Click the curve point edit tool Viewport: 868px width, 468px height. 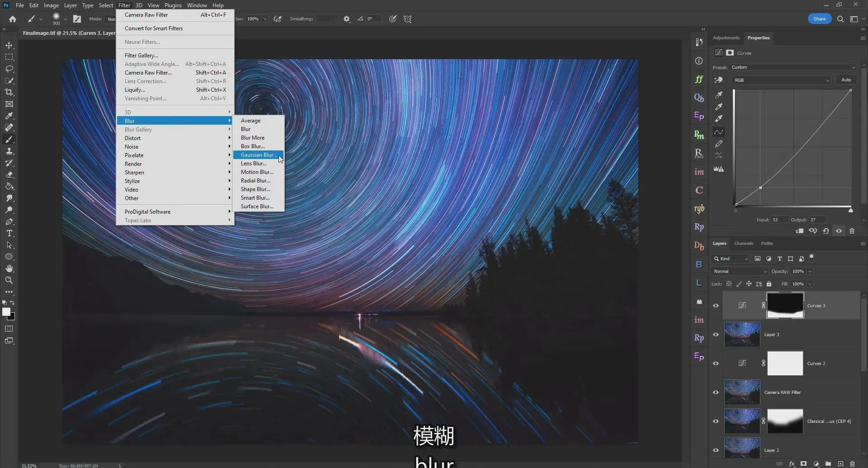[x=718, y=132]
